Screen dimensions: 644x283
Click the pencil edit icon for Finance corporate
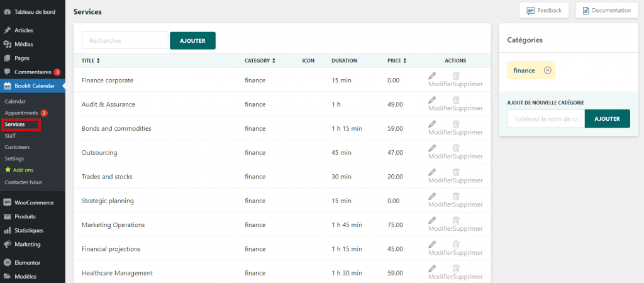[x=431, y=76]
